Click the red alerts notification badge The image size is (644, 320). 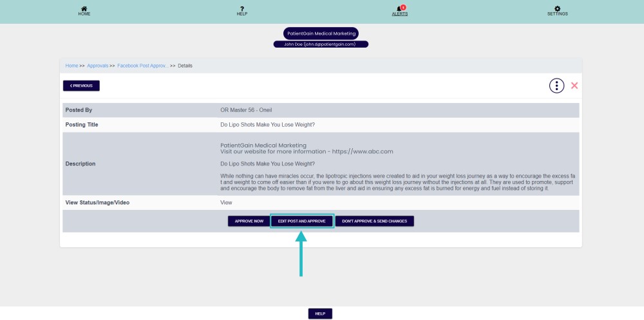coord(403,7)
